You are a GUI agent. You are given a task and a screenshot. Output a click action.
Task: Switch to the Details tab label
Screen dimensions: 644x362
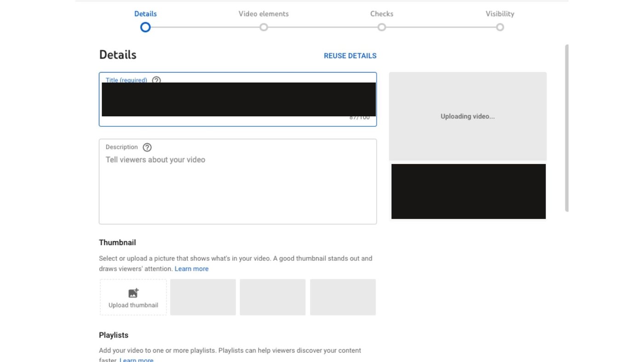pyautogui.click(x=145, y=13)
